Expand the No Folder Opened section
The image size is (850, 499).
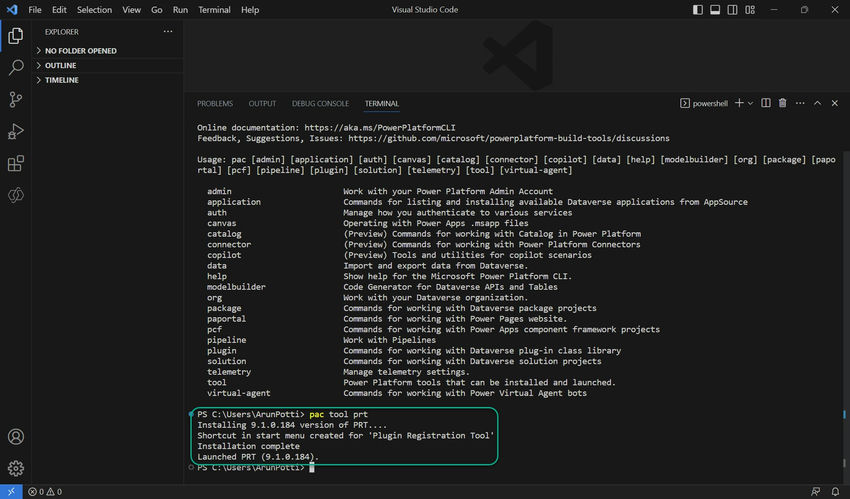(107, 50)
